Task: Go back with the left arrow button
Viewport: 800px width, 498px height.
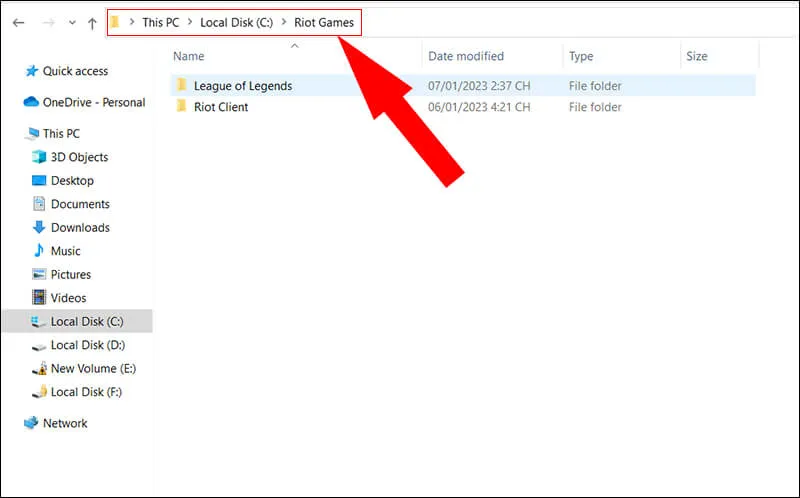Action: 19,23
